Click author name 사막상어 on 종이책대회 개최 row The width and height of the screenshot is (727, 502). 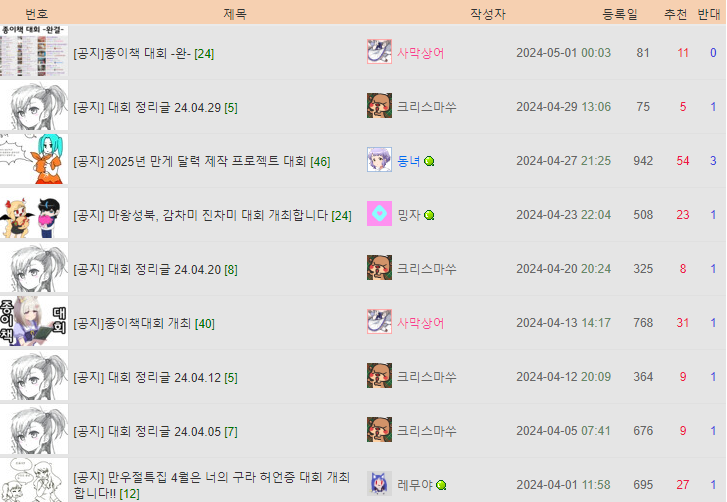421,323
